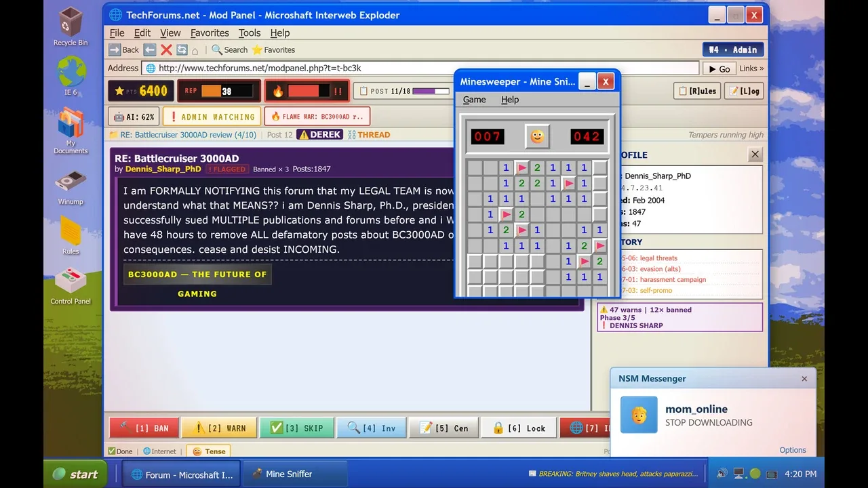This screenshot has width=868, height=488.
Task: Click the Stop (red X) browser icon
Action: pos(166,49)
